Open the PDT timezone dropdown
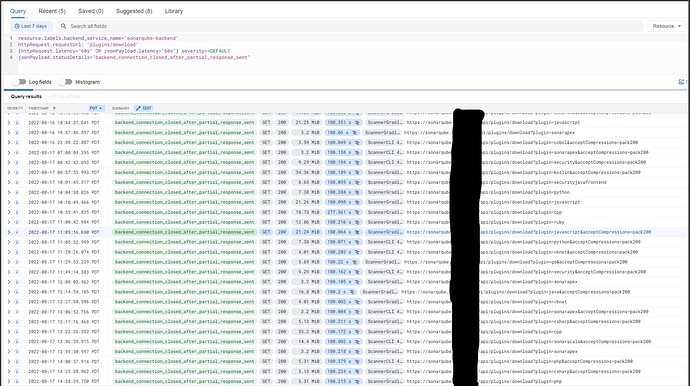 coord(96,108)
